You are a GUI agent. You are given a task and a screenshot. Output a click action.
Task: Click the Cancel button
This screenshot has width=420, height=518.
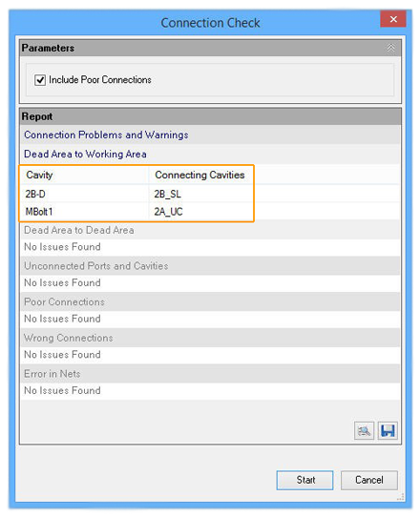click(369, 480)
